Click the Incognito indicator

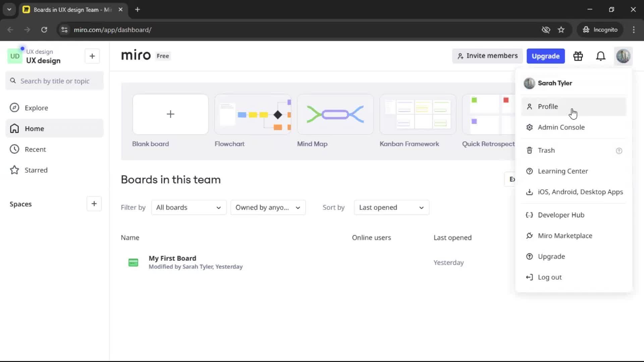pyautogui.click(x=600, y=30)
